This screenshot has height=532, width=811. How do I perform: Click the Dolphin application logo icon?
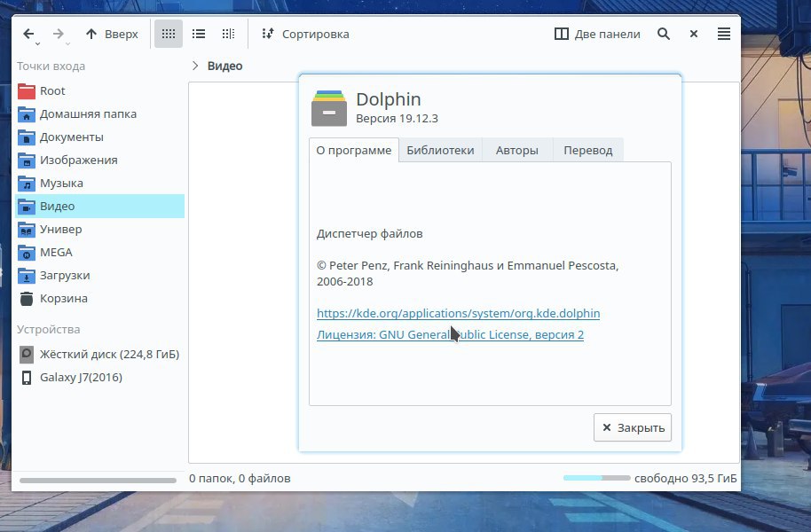coord(329,108)
